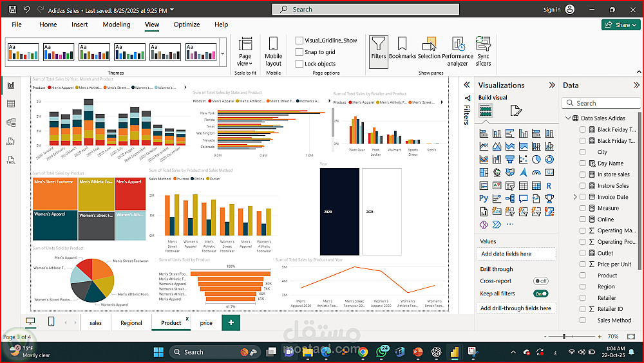Click the Data pane Search field
This screenshot has width=644, height=363.
point(601,103)
